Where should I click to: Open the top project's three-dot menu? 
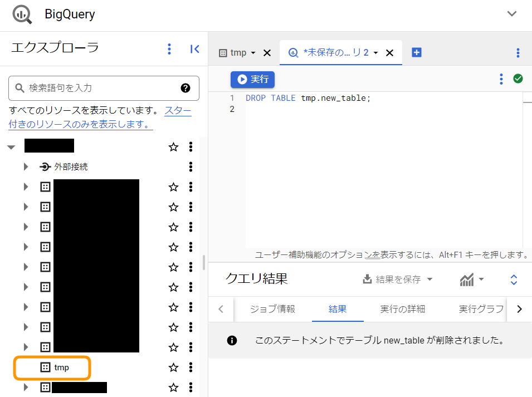point(191,147)
